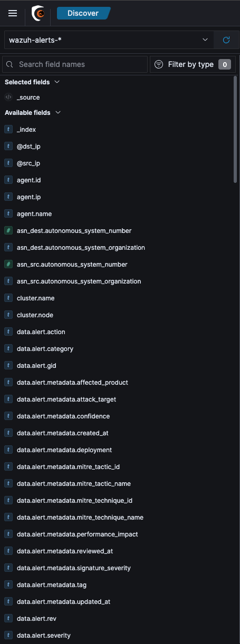This screenshot has width=240, height=644.
Task: Click the filter icon in Filter by type
Action: coord(159,64)
